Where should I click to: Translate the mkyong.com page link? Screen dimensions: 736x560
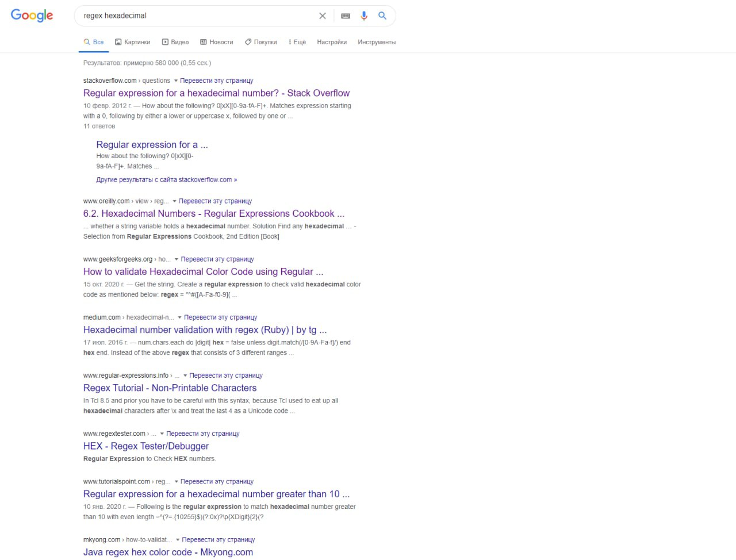click(x=218, y=540)
